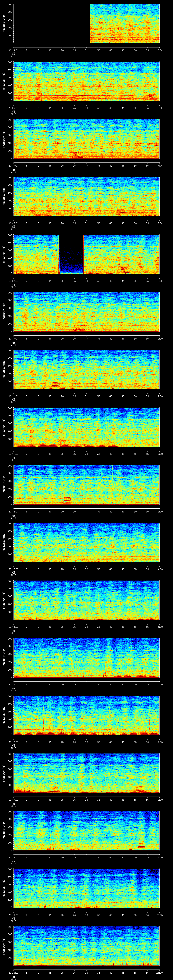This screenshot has width=173, height=980.
Task: Click the 20:09:00 start time label
Action: click(x=14, y=339)
